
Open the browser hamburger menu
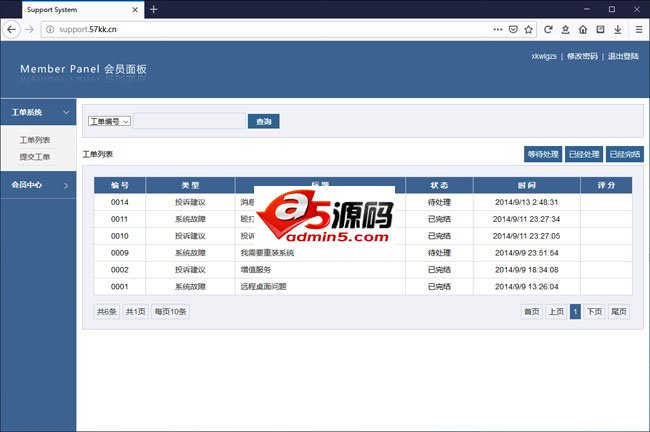pyautogui.click(x=639, y=29)
